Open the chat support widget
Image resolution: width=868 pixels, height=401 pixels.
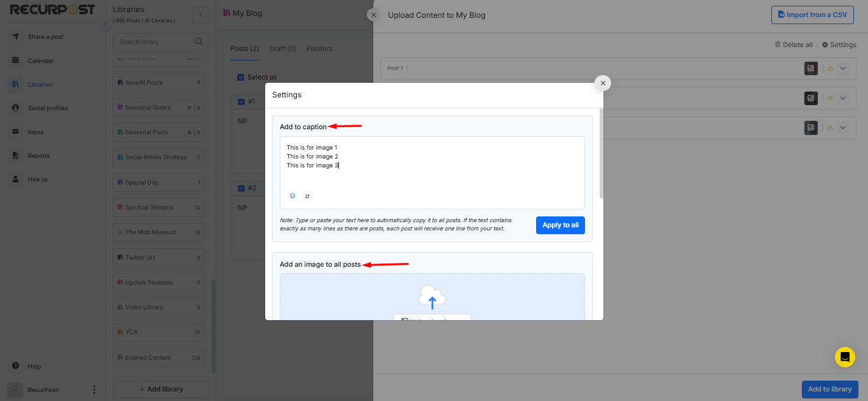[x=845, y=357]
